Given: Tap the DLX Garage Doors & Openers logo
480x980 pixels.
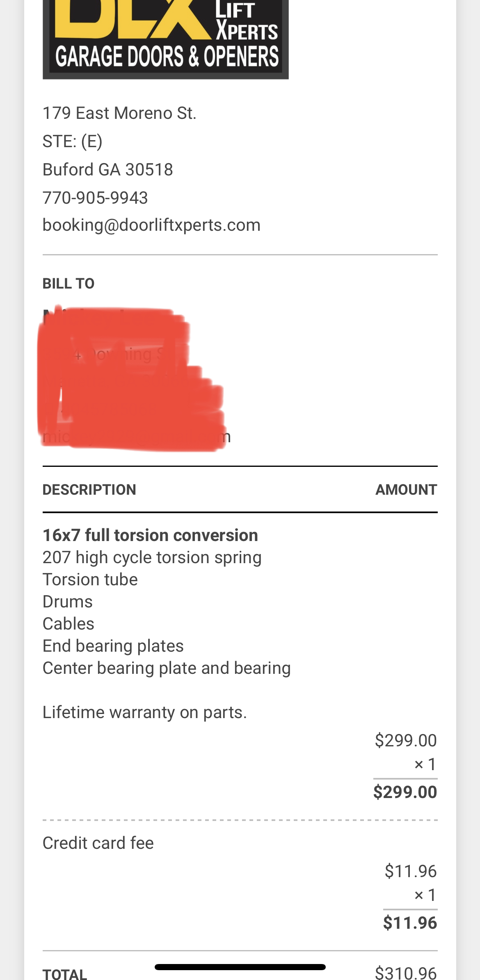Looking at the screenshot, I should click(x=165, y=39).
